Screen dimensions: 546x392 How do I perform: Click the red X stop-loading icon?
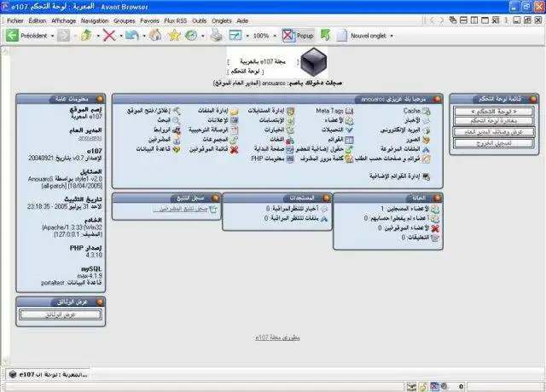[x=109, y=35]
